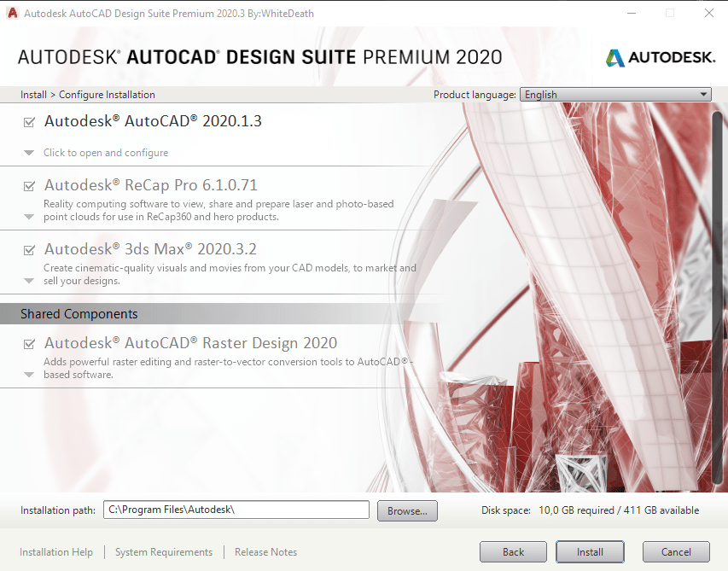This screenshot has width=728, height=571.
Task: Close the installer window
Action: [x=709, y=13]
